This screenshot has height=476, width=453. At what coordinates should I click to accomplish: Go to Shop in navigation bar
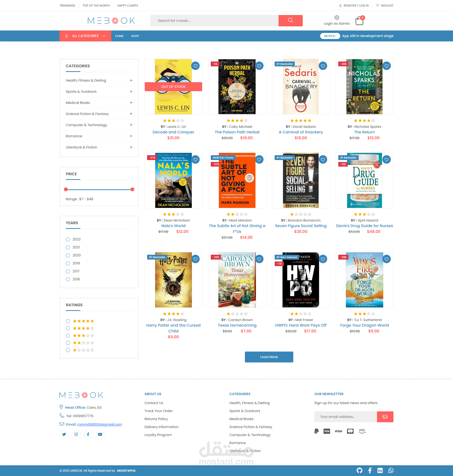coord(135,36)
